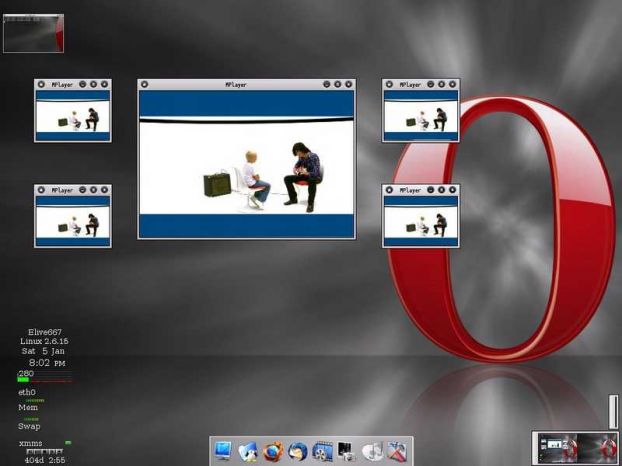Open window menu button of top-left MPlayer window
Screen dimensions: 622x466
[41, 84]
